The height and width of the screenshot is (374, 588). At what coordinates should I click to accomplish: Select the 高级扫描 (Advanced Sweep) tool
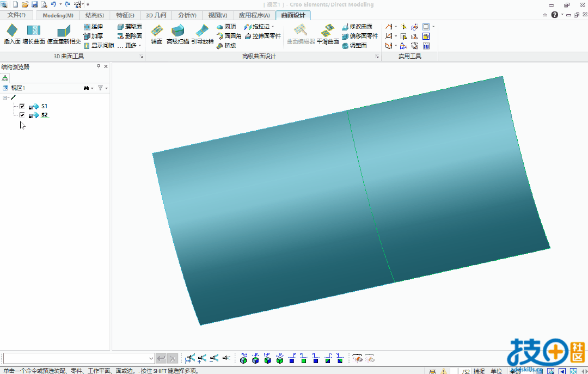(177, 34)
